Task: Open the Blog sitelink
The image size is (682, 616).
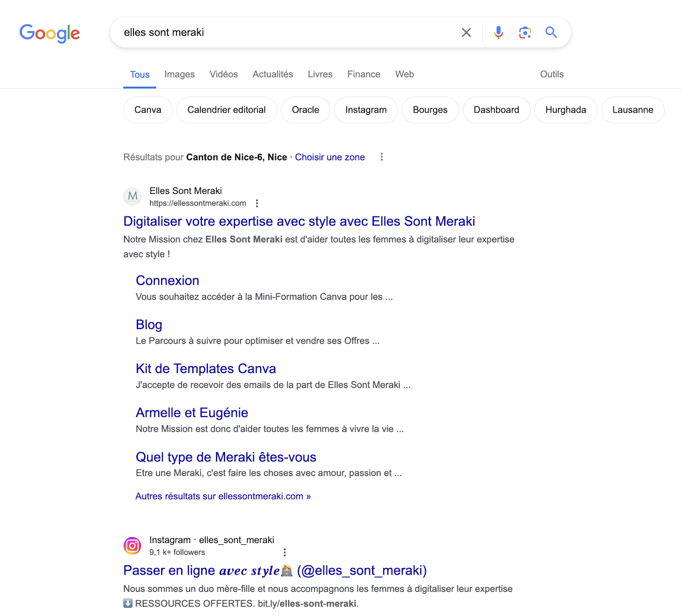Action: [149, 325]
